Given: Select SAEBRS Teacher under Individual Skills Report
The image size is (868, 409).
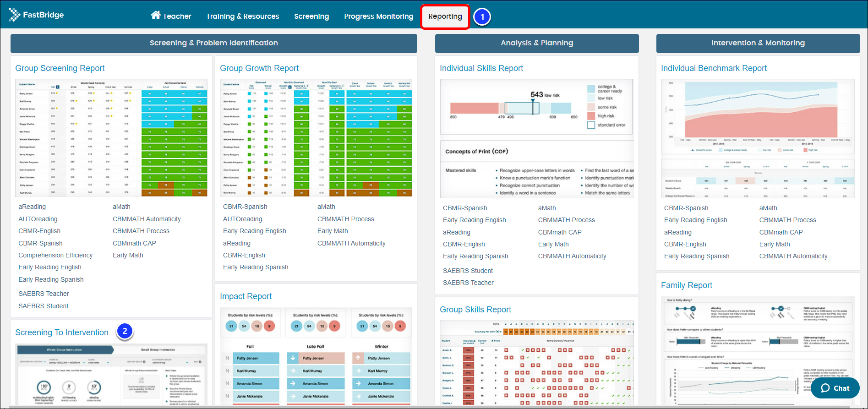Looking at the screenshot, I should tap(468, 283).
